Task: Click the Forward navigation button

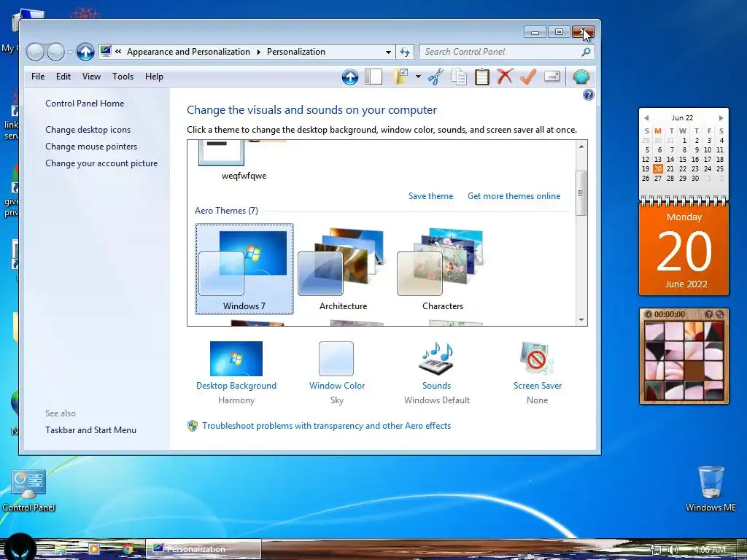Action: 55,52
